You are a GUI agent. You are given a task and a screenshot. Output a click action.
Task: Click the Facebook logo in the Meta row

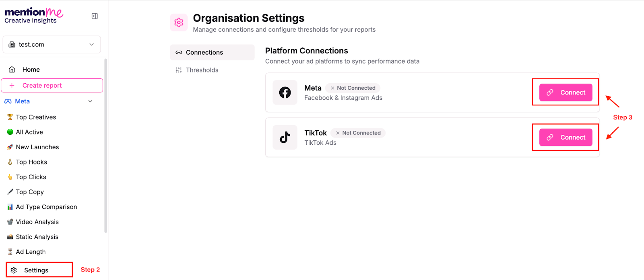click(x=285, y=92)
